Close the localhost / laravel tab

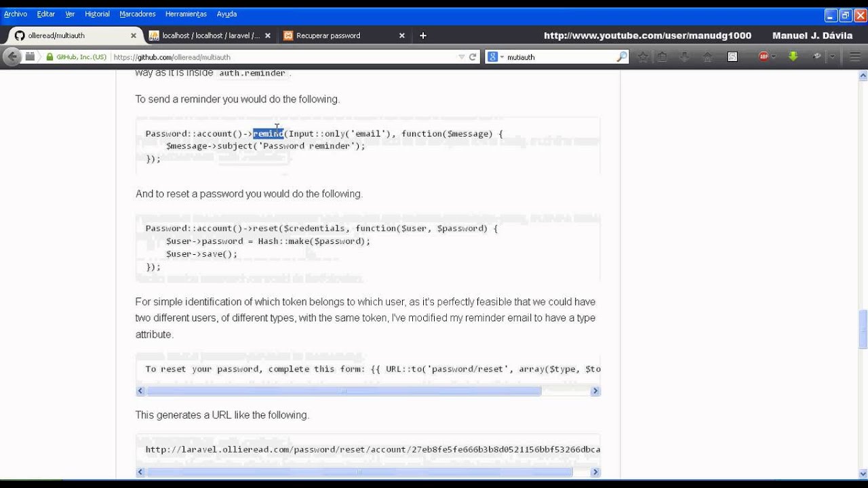(x=268, y=35)
